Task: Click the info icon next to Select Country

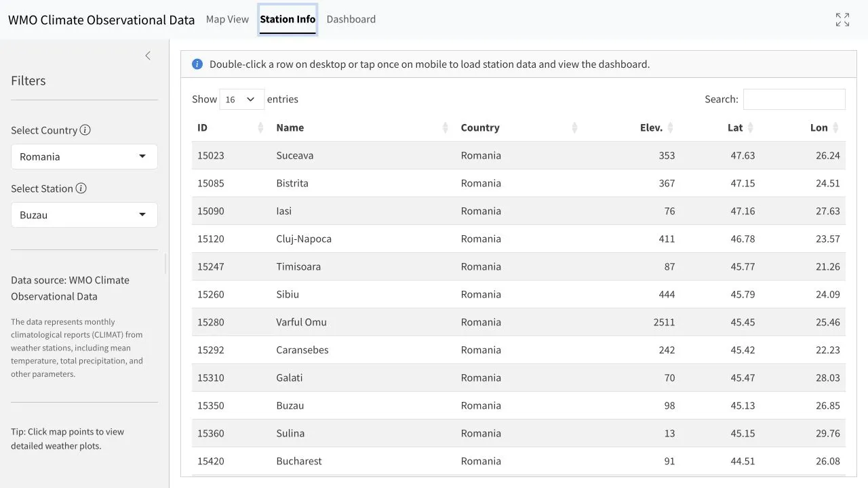Action: (85, 130)
